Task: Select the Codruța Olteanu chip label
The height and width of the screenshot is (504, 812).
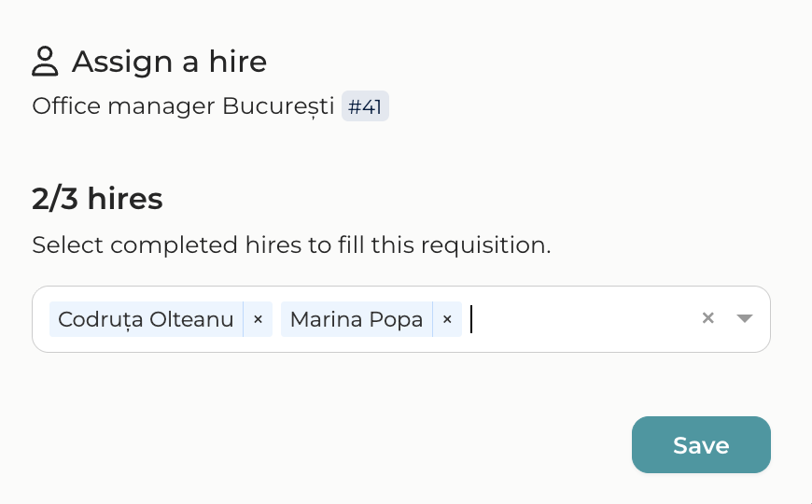Action: click(146, 319)
